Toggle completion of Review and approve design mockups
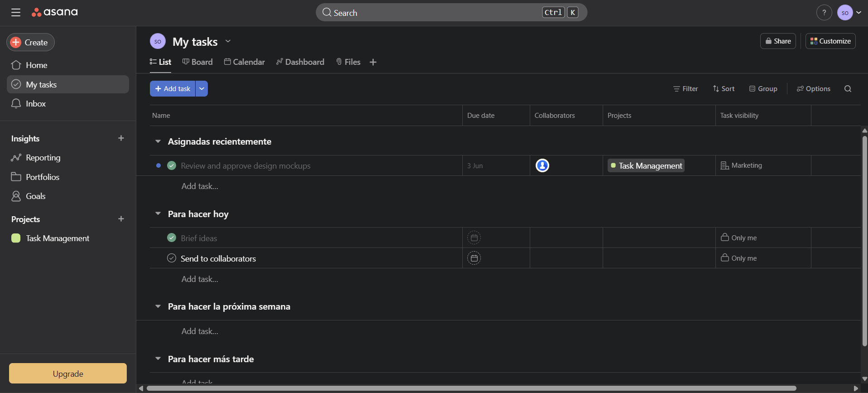The image size is (868, 393). [172, 165]
